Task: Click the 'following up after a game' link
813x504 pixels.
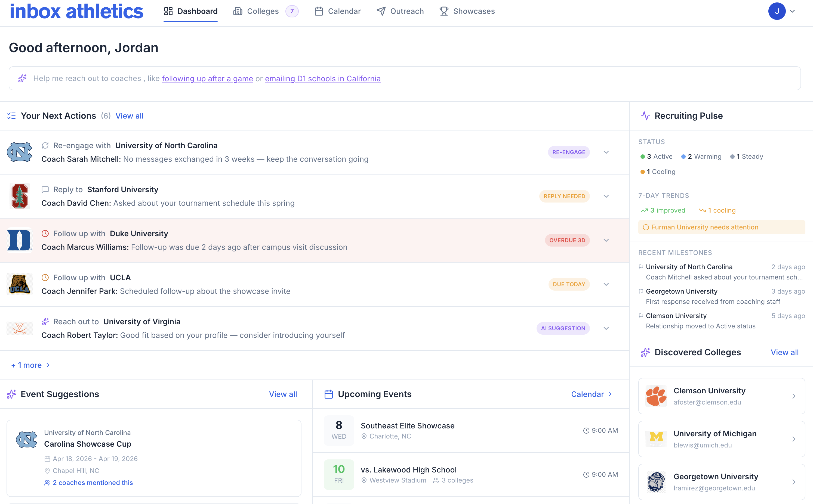Action: tap(207, 79)
